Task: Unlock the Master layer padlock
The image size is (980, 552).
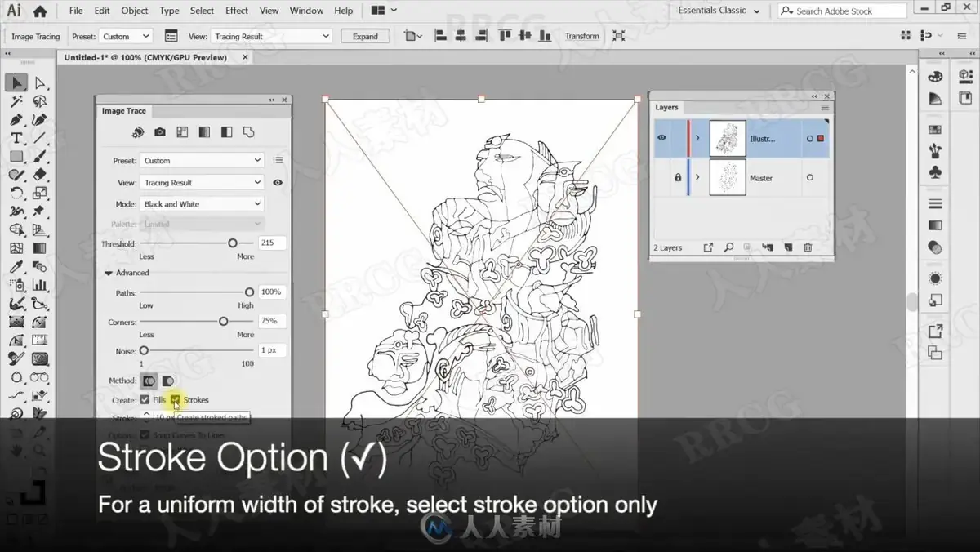Action: (x=678, y=177)
